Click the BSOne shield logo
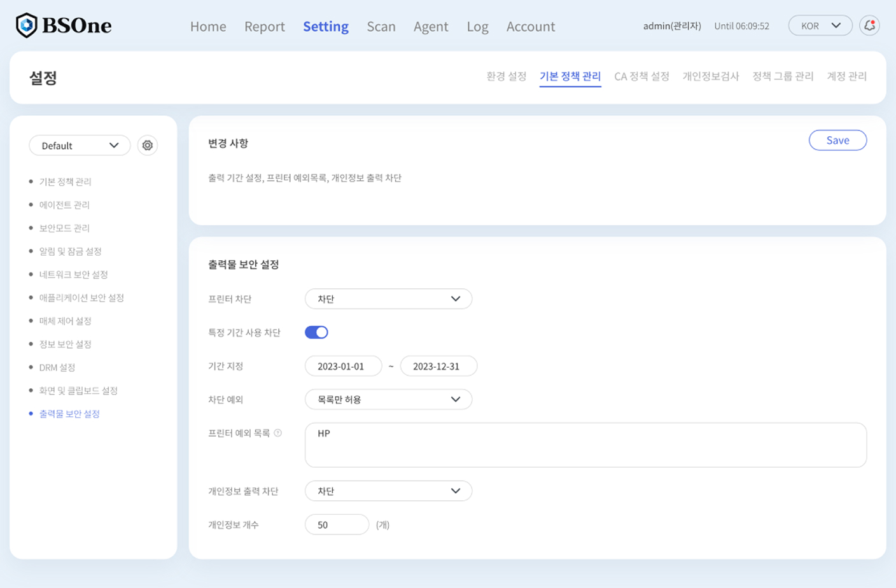The height and width of the screenshot is (588, 896). 27,25
